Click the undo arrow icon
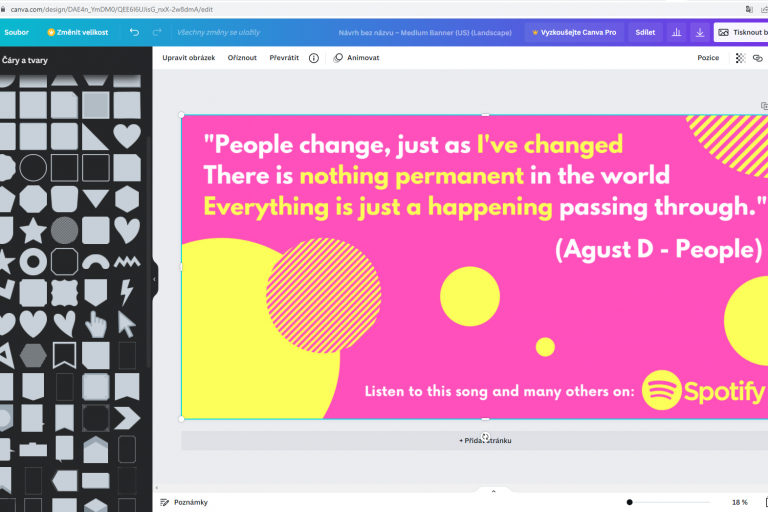This screenshot has height=512, width=768. pyautogui.click(x=134, y=32)
